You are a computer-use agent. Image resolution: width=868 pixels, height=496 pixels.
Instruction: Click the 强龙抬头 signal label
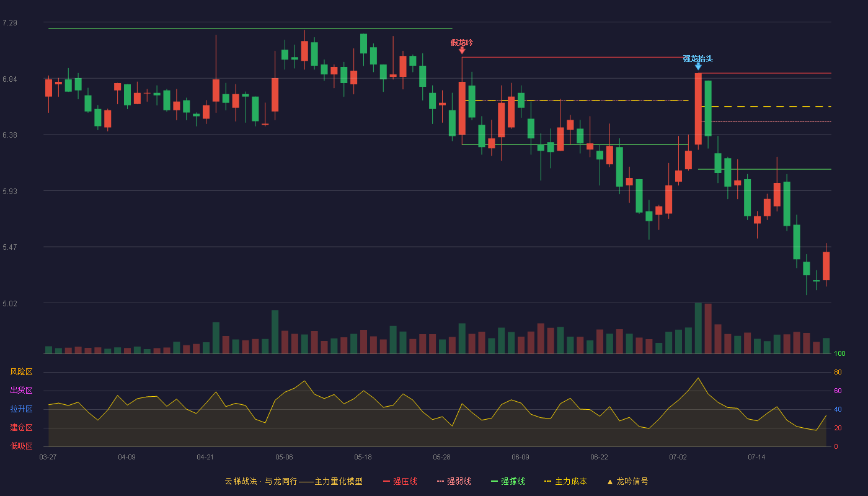pyautogui.click(x=698, y=59)
